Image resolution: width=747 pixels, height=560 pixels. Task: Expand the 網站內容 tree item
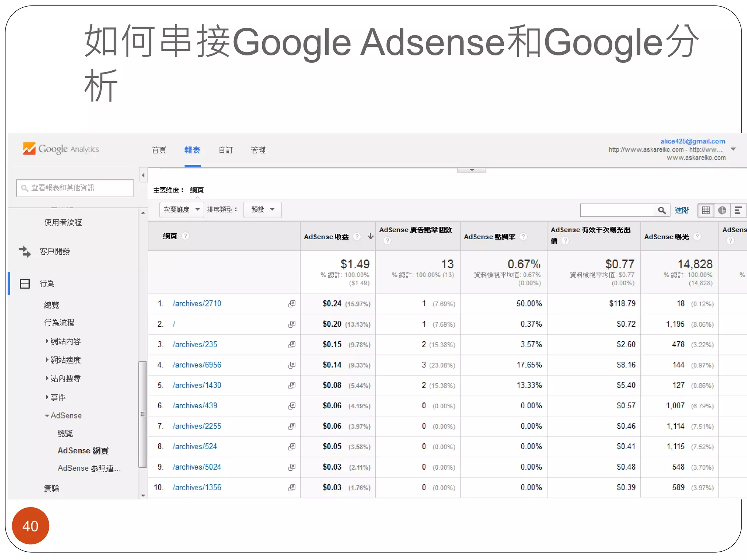point(47,341)
